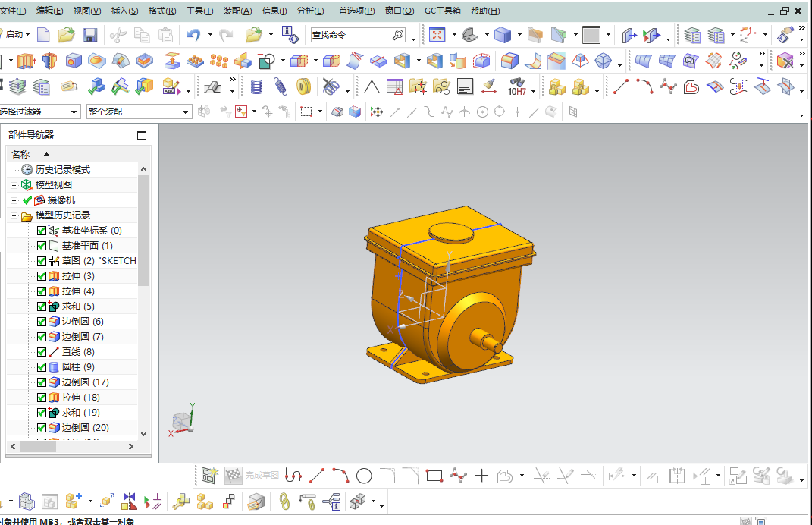Open the GC工具箱 menu
The width and height of the screenshot is (812, 525).
[442, 11]
